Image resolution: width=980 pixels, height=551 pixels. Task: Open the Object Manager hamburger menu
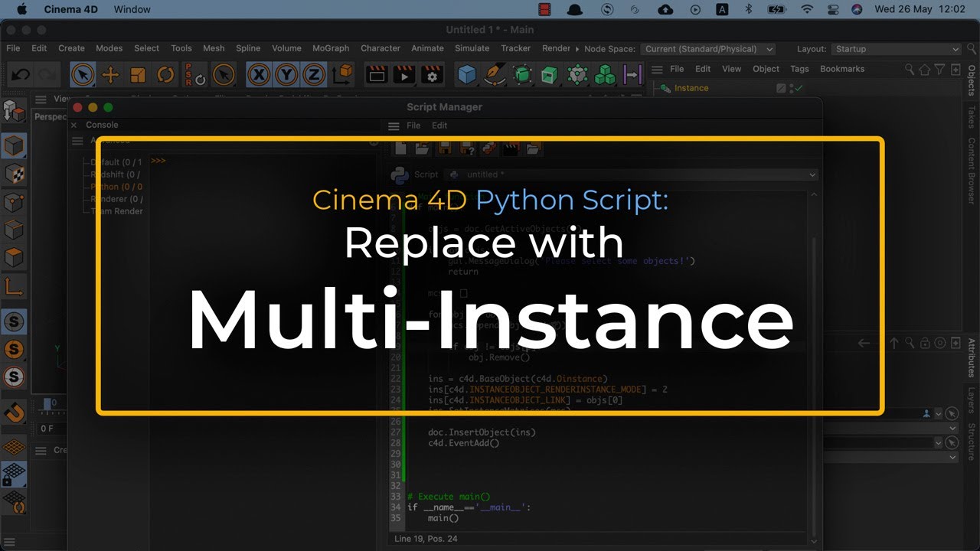pyautogui.click(x=657, y=69)
